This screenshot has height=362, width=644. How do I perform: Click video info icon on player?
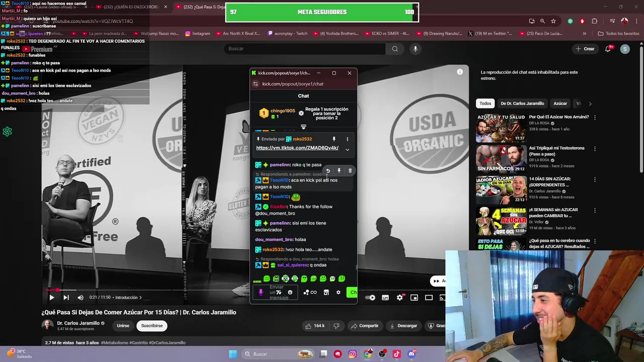click(460, 72)
